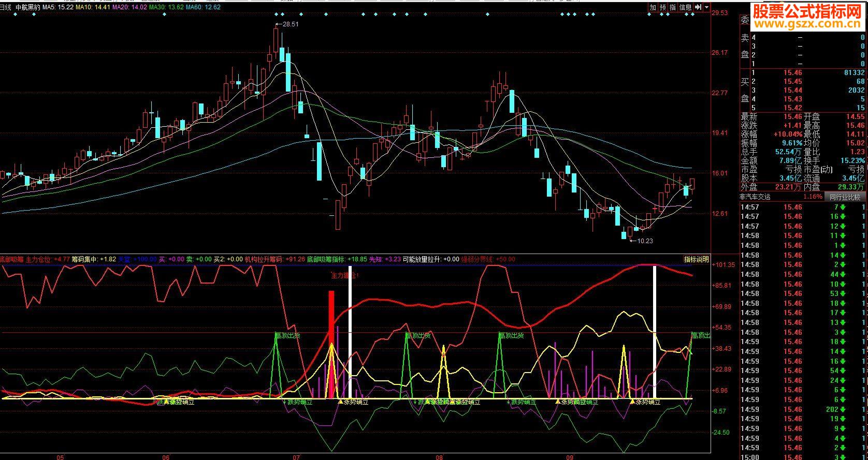Click the 预 toolbar button
This screenshot has height=460, width=868.
click(663, 7)
